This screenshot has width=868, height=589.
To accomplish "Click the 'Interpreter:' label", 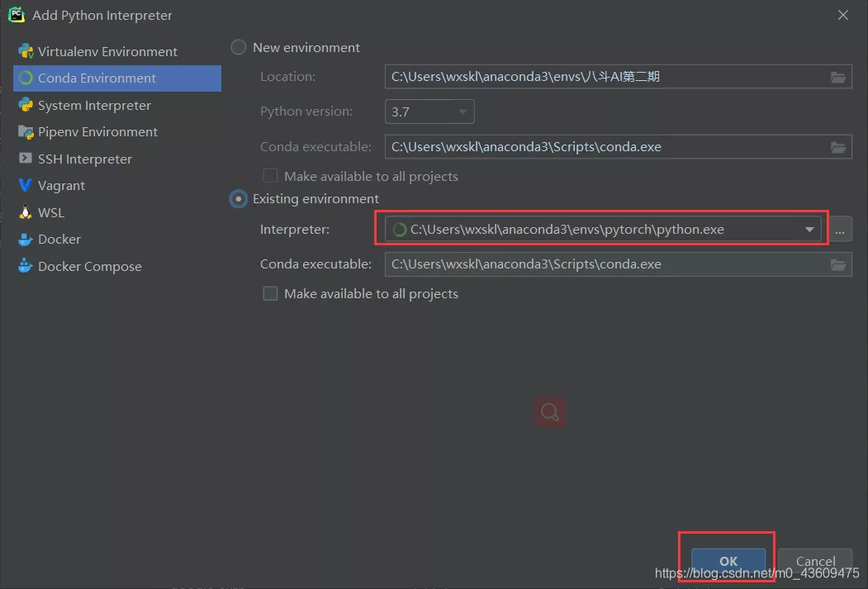I will [x=295, y=229].
